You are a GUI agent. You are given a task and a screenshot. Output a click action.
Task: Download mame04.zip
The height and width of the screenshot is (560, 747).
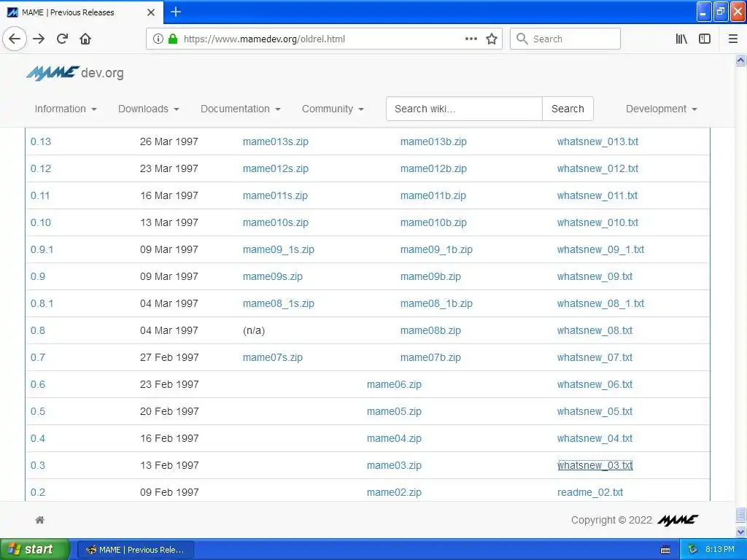tap(394, 438)
